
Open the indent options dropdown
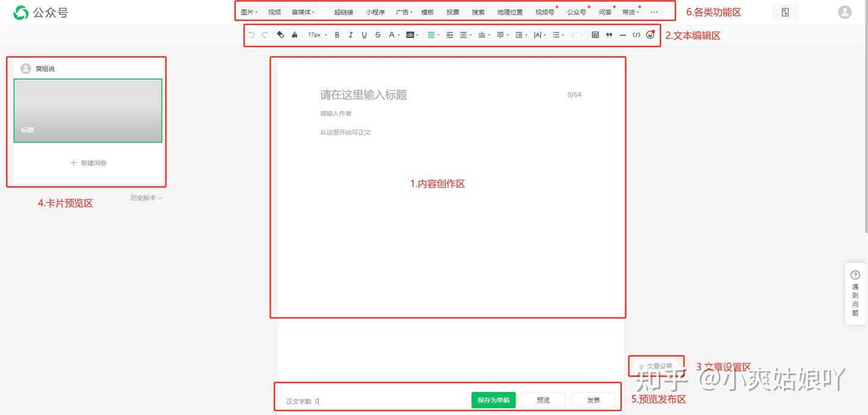tap(465, 35)
